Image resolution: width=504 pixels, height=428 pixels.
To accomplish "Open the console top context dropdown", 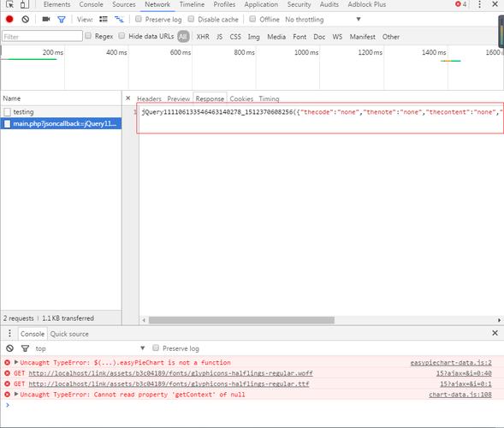I will click(x=90, y=348).
